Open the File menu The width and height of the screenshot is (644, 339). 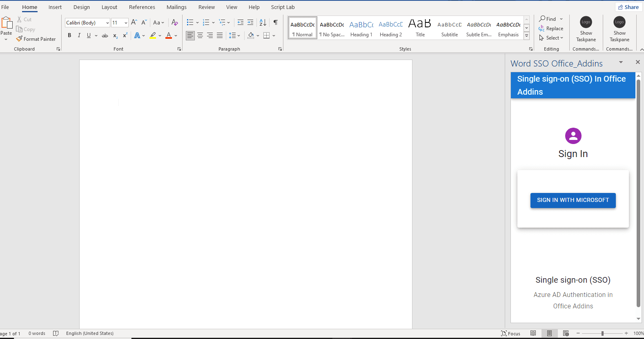[x=5, y=7]
